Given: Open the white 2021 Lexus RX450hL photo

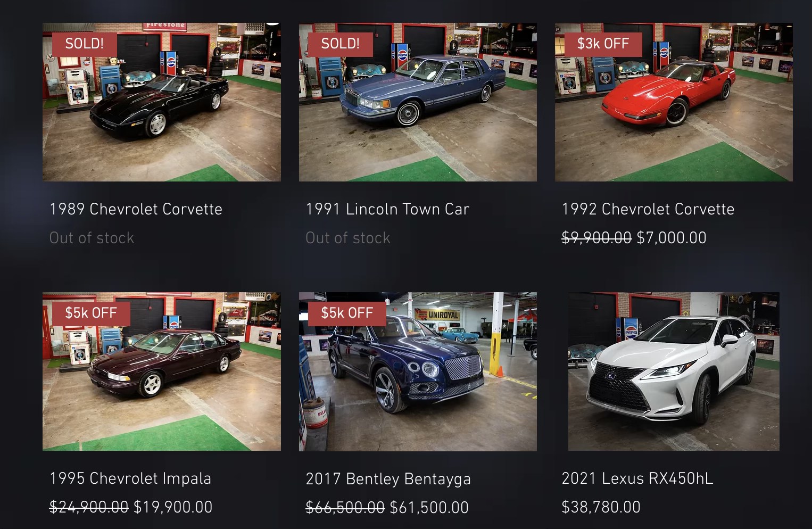Looking at the screenshot, I should pyautogui.click(x=674, y=371).
